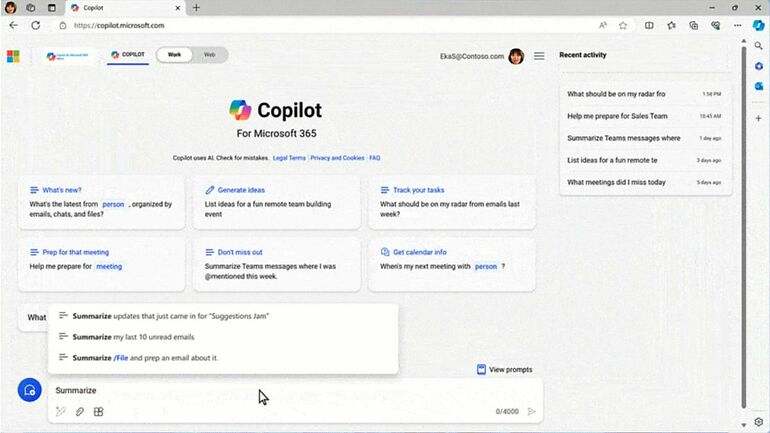
Task: Open split screen icon in browser toolbar
Action: pyautogui.click(x=649, y=25)
